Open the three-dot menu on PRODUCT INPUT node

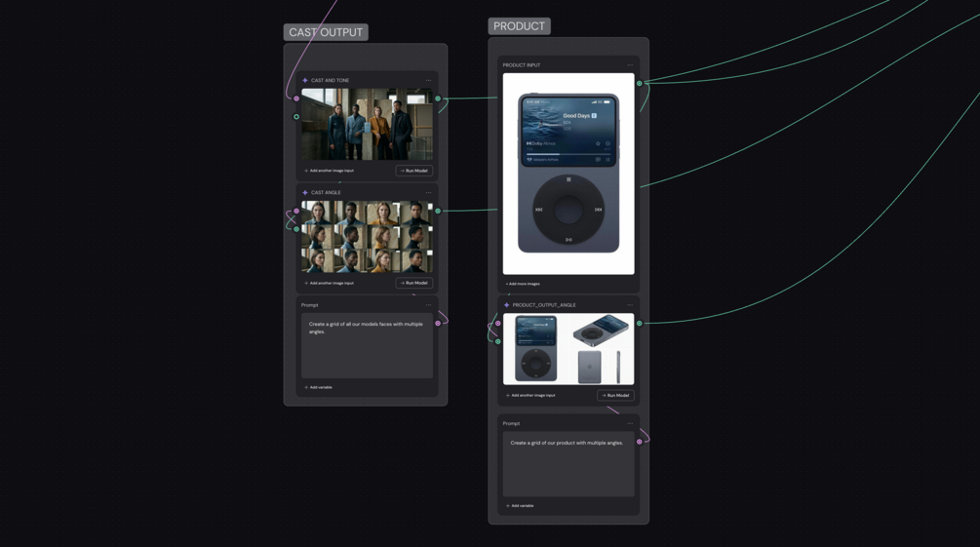click(x=630, y=65)
